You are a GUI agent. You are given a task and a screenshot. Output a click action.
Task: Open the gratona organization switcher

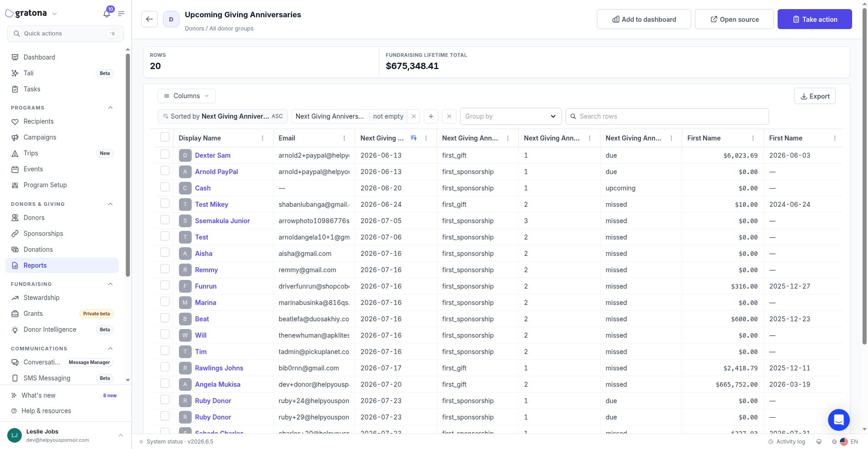click(31, 13)
